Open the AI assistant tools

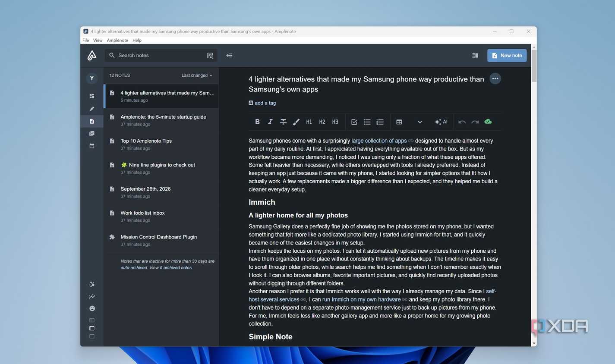pyautogui.click(x=441, y=122)
